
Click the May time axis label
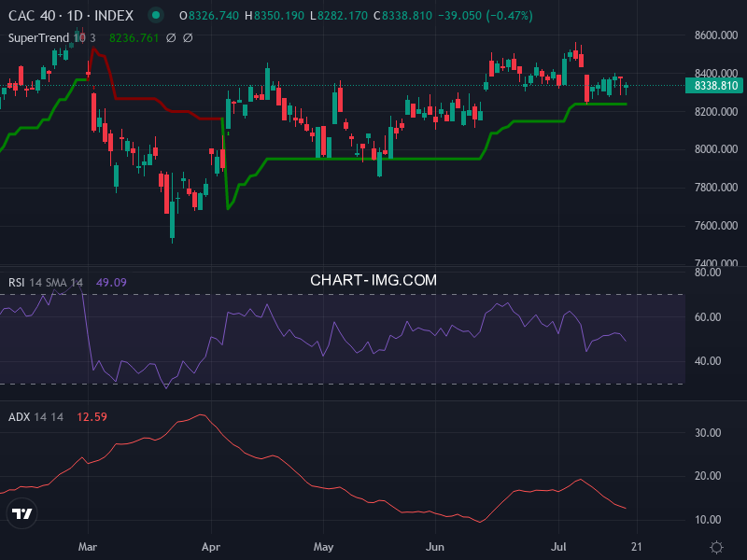point(323,547)
